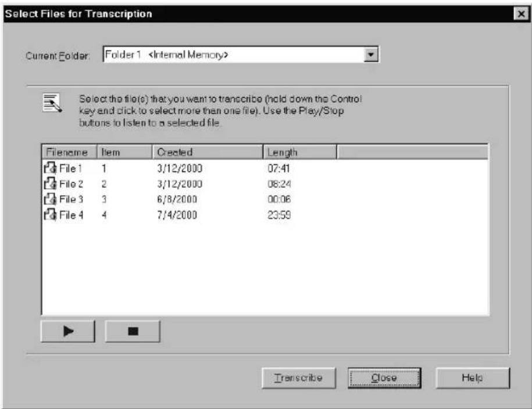
Task: Click the created date 6/8/2000
Action: click(177, 199)
